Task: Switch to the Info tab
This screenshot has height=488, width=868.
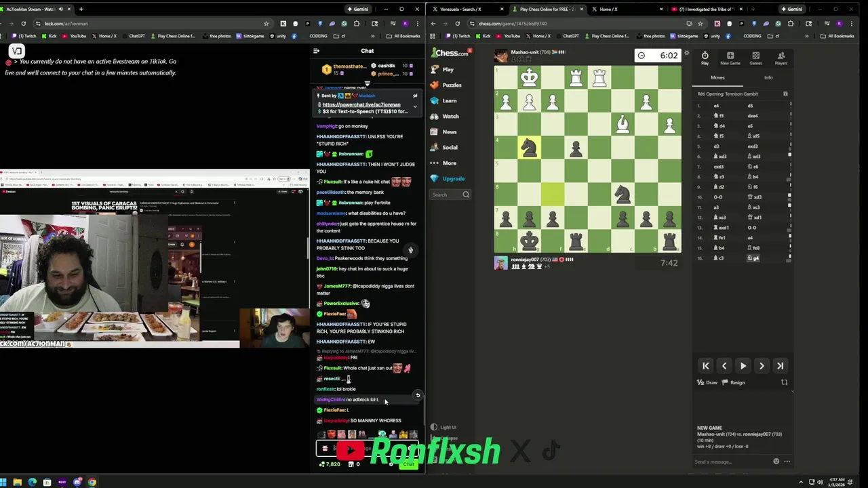Action: click(768, 77)
